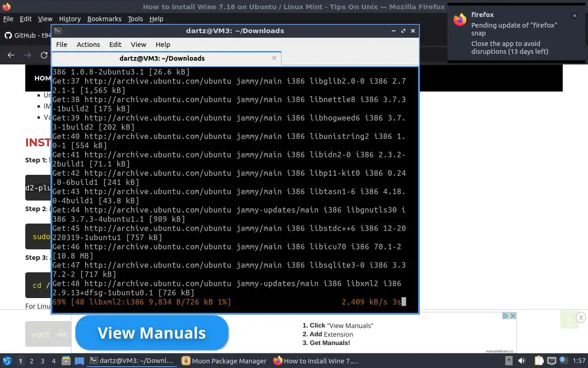Open Firefox Tools menu
The image size is (588, 368).
pos(135,19)
